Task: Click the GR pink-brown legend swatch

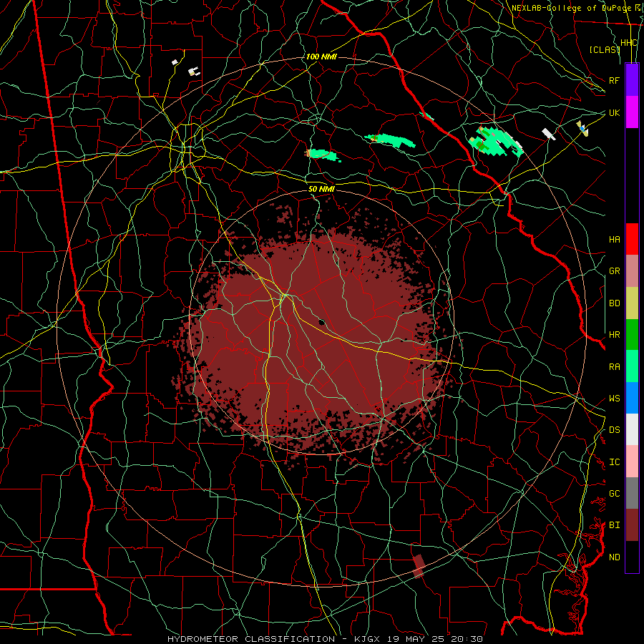Action: [632, 271]
